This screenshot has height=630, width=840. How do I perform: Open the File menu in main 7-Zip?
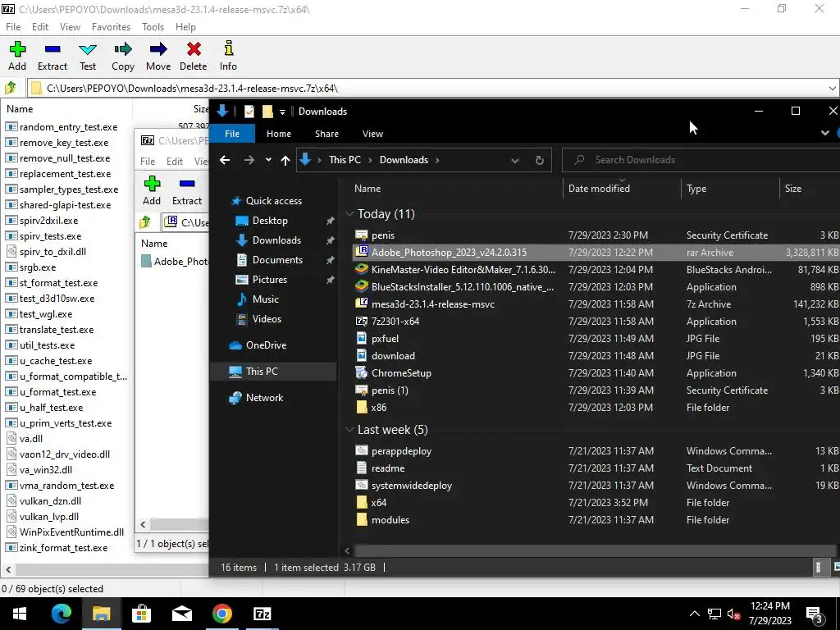13,27
